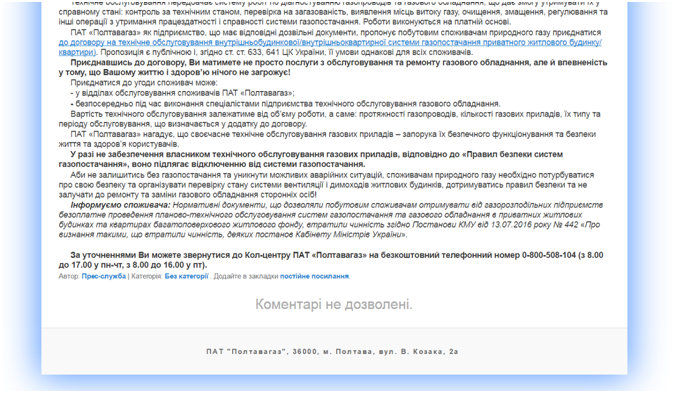Screen dimensions: 680x393
Task: Open the Прес-служба author link
Action: coord(104,276)
